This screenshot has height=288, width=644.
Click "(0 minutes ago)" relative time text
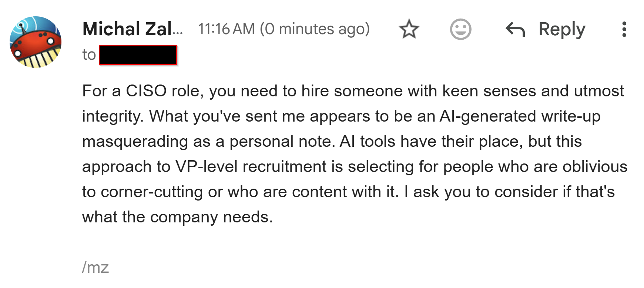315,29
